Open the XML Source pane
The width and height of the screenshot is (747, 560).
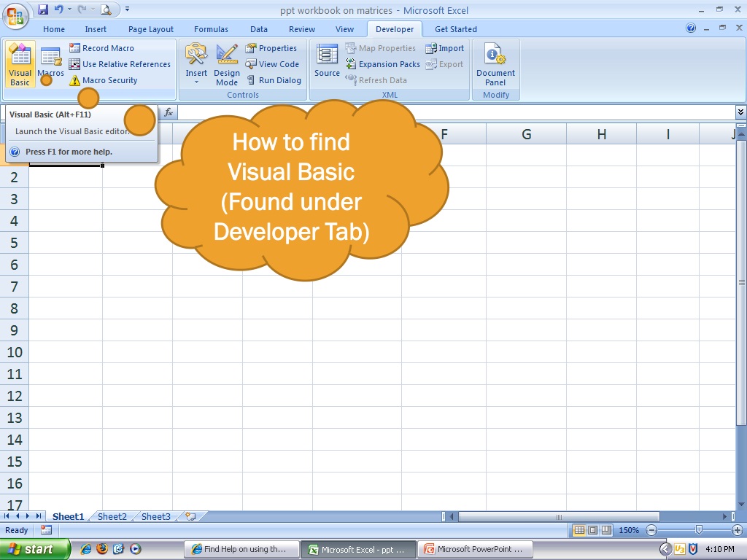tap(327, 61)
